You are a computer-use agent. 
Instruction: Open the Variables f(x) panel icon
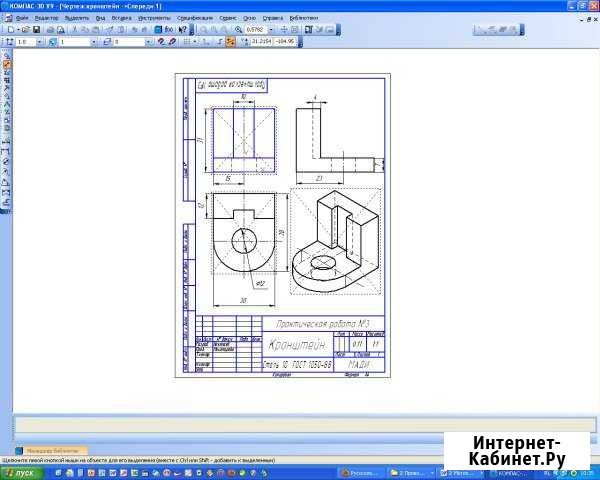170,30
